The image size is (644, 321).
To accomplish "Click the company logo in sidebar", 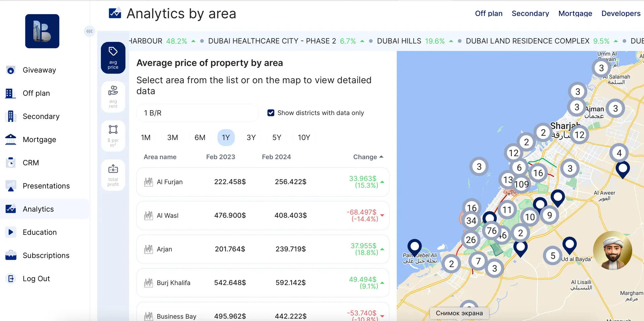I will pos(42,31).
